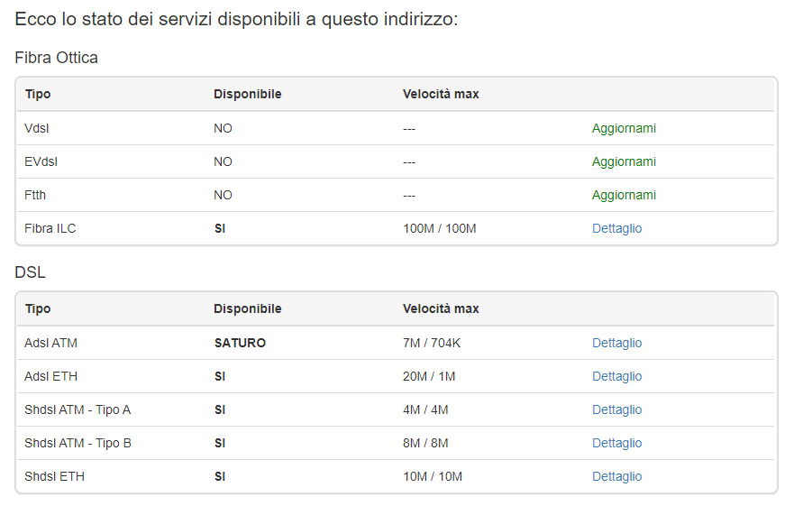Viewport: 812px width, 506px height.
Task: Click Velocità max header in Fibra Ottica table
Action: 441,94
